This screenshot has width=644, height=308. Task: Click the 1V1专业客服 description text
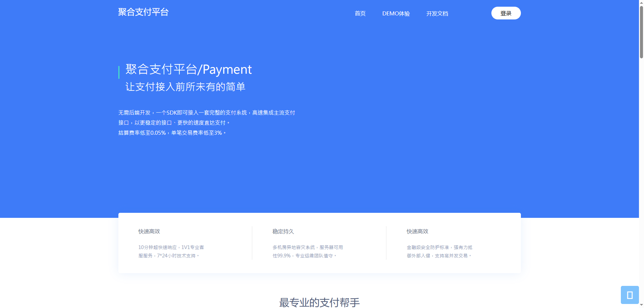pyautogui.click(x=171, y=251)
